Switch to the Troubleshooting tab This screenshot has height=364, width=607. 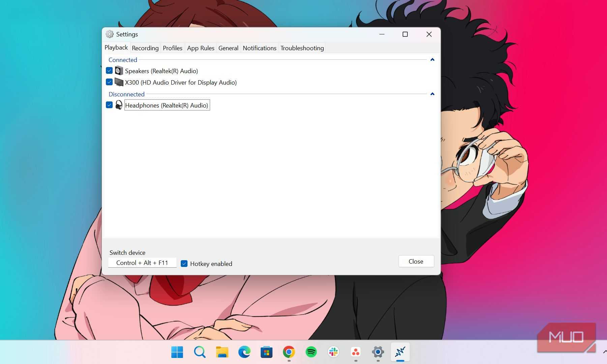pos(302,48)
